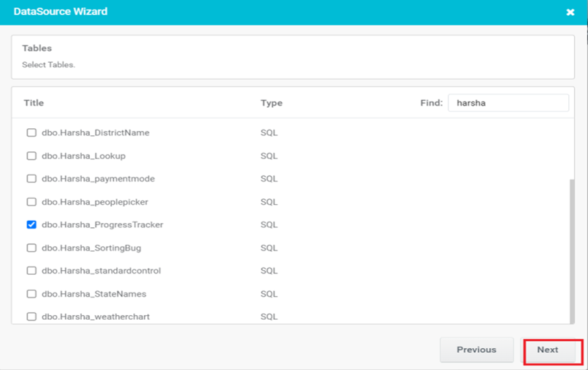
Task: Toggle the dbo.Harsha_standardcontrol checkbox
Action: tap(31, 271)
